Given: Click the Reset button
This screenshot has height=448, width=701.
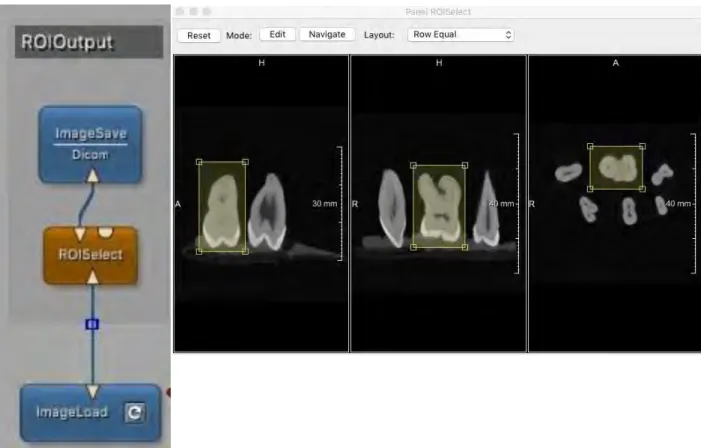Looking at the screenshot, I should (x=198, y=35).
